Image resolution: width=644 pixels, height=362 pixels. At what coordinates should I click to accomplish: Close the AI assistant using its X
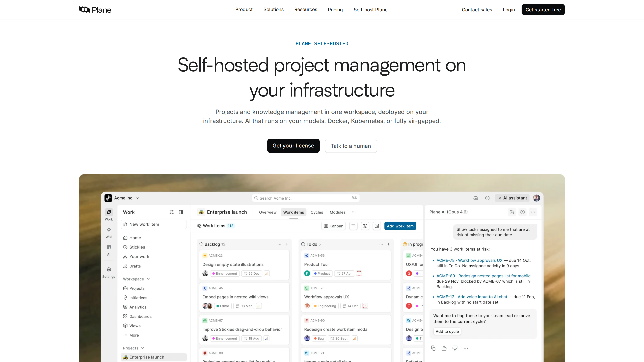coord(499,198)
